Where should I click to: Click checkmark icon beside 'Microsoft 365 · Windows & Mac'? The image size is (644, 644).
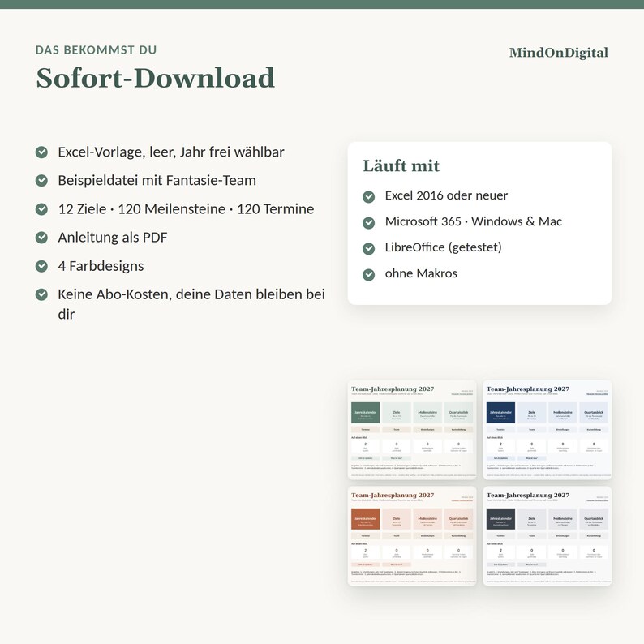368,222
